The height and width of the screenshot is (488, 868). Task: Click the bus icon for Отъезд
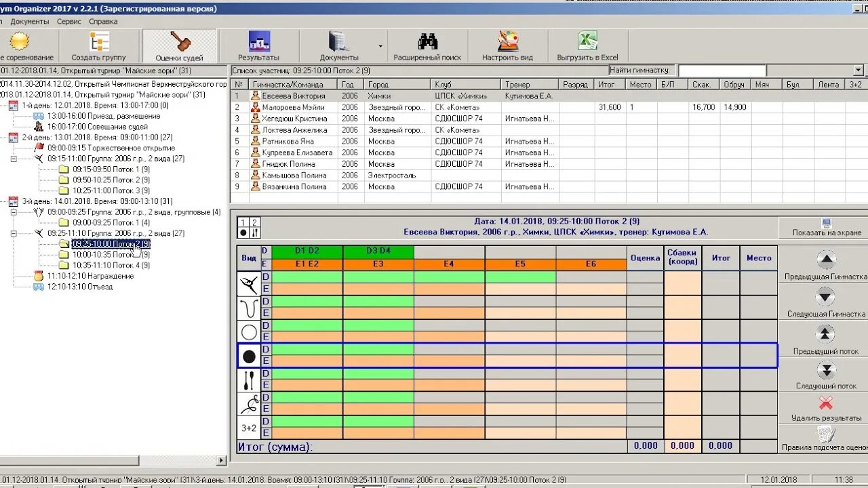[x=39, y=287]
